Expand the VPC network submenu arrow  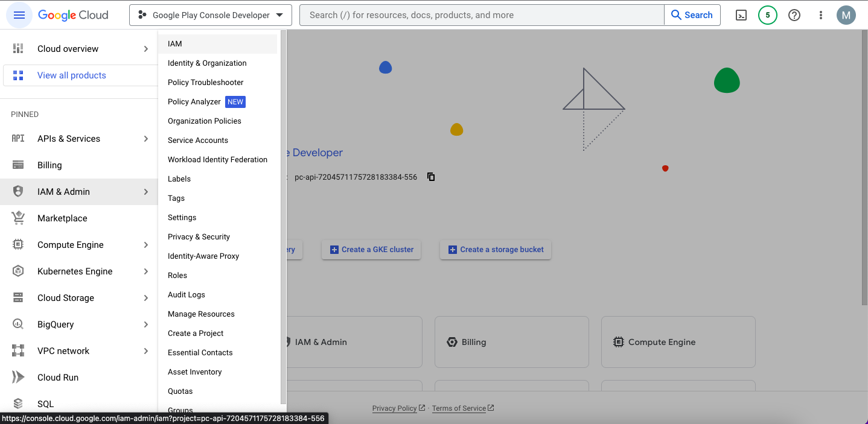coord(146,351)
